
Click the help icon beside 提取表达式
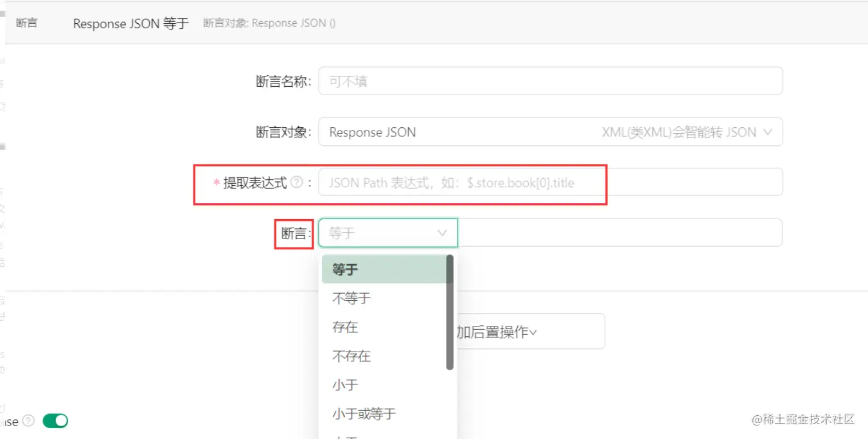click(296, 183)
